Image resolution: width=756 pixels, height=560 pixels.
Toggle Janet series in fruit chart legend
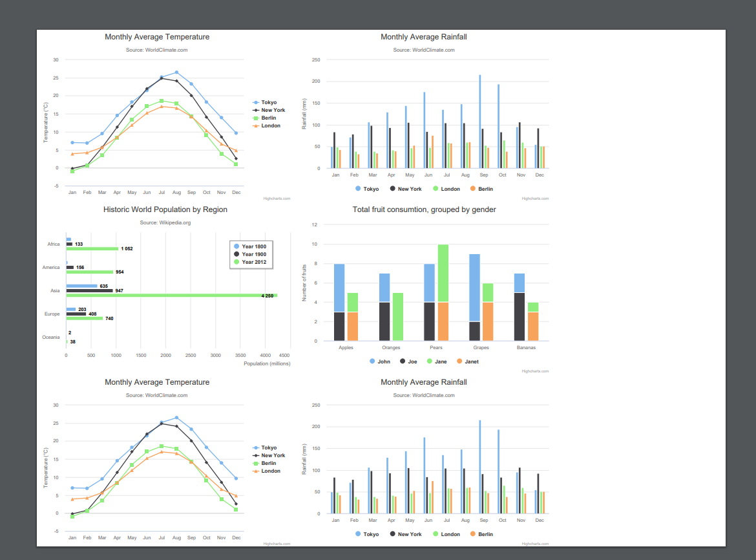(468, 361)
